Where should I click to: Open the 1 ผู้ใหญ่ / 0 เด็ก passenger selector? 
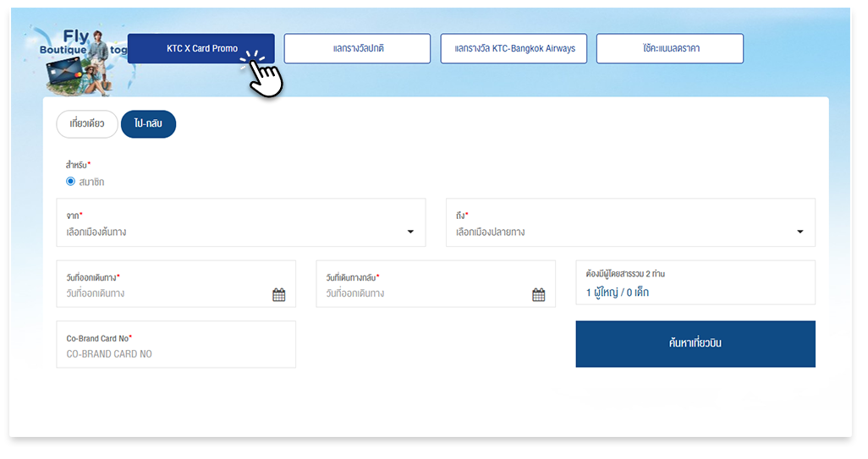coord(695,282)
